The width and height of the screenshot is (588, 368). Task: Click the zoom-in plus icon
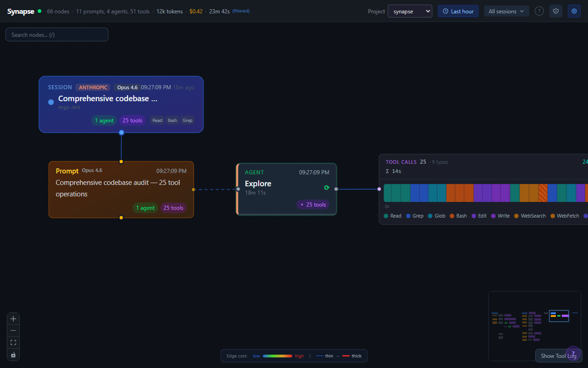(x=13, y=318)
